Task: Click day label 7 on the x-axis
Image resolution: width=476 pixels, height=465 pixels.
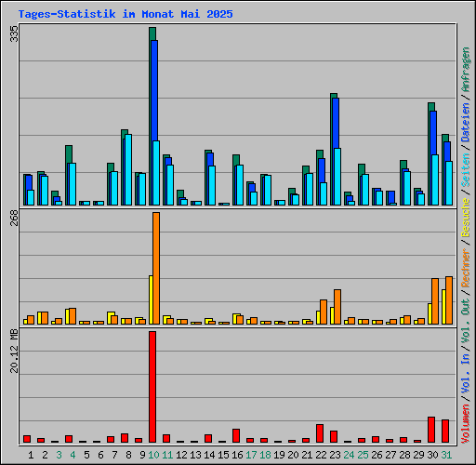Action: pos(114,455)
